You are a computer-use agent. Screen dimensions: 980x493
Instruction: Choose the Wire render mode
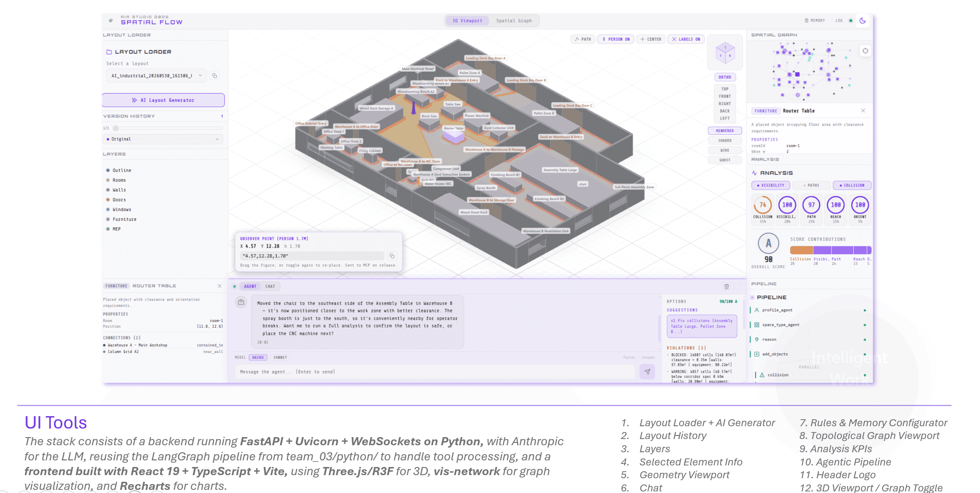[724, 150]
